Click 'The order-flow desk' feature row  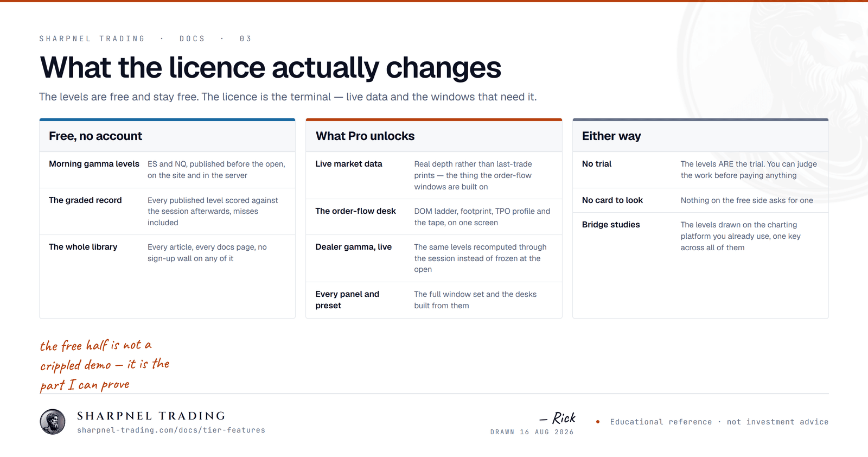coord(434,217)
